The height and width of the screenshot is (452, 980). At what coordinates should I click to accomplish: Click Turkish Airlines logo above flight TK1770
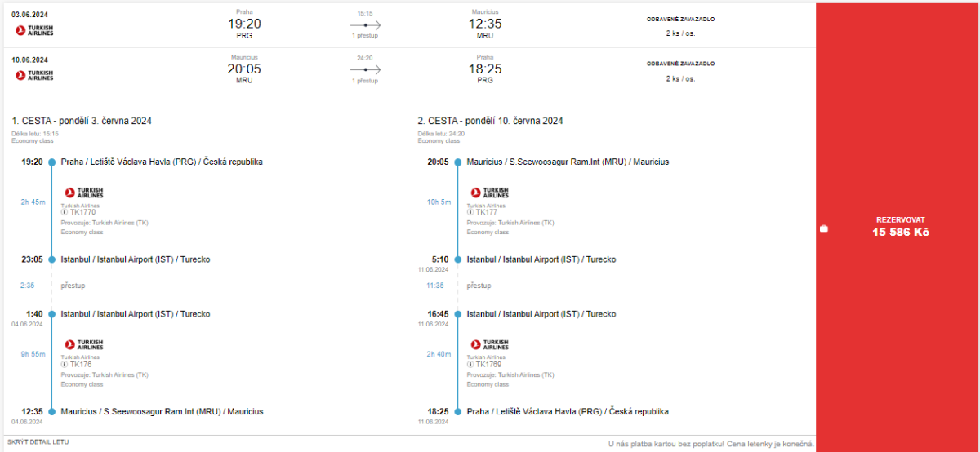coord(83,193)
